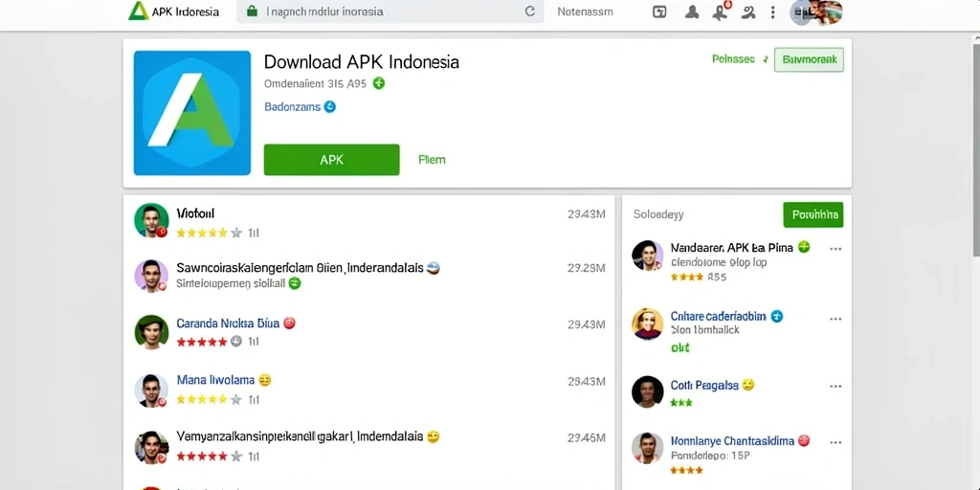Open the avatar of reviewer Viotoul
This screenshot has height=490, width=980.
tap(151, 220)
